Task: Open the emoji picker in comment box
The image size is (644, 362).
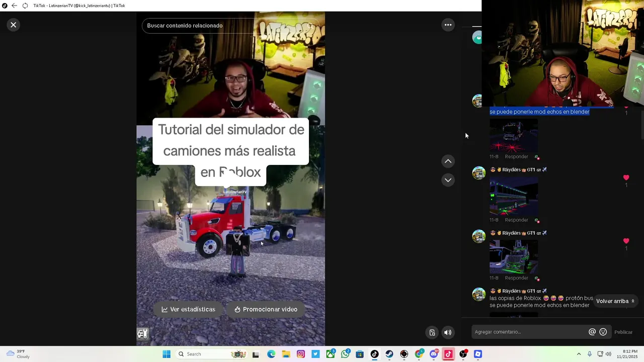Action: pyautogui.click(x=603, y=332)
